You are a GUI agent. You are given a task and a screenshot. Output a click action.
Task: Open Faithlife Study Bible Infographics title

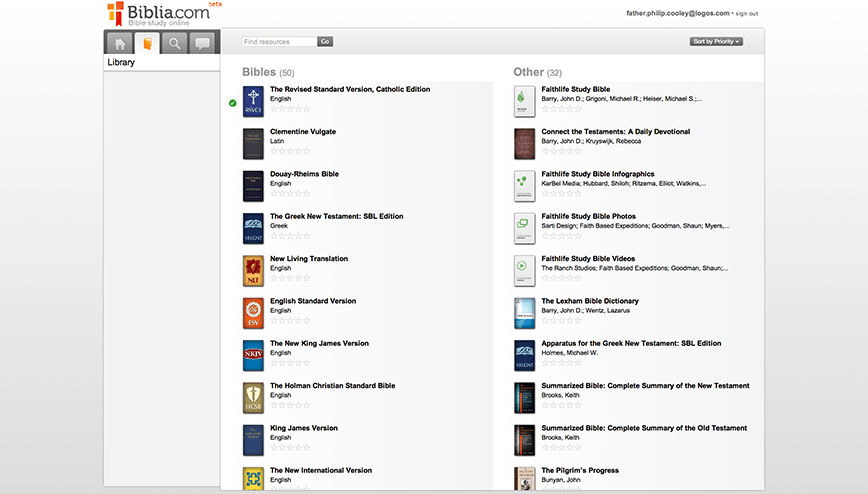coord(598,174)
